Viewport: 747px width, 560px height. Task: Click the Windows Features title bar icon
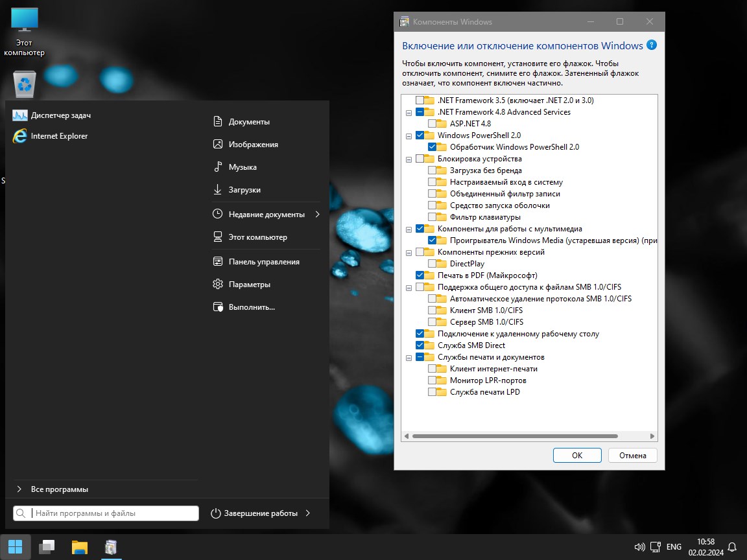click(x=405, y=21)
